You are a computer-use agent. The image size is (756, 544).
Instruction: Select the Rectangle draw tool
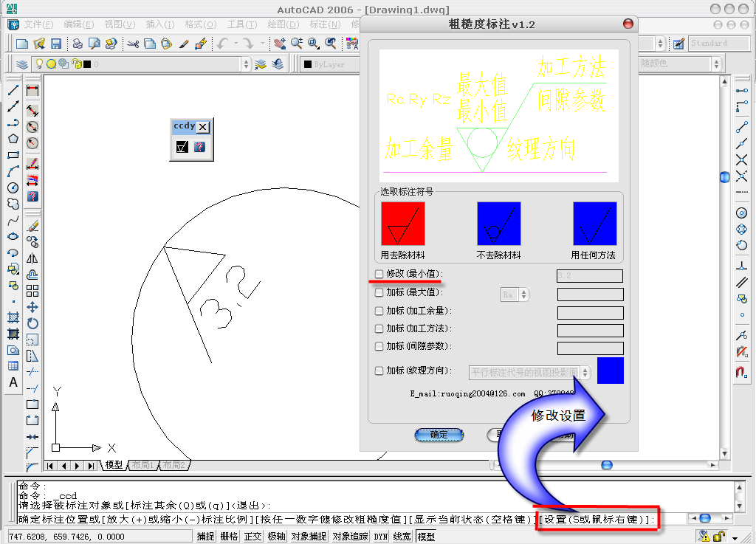(13, 155)
